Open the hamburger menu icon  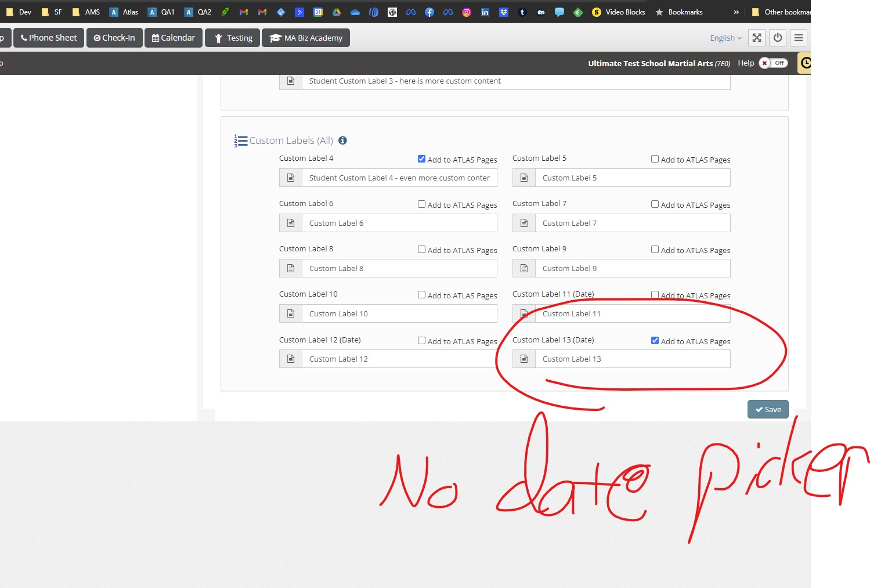click(x=799, y=38)
